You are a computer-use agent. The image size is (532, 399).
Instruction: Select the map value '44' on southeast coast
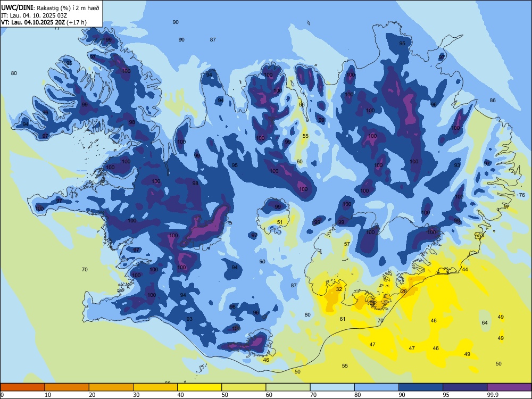click(465, 269)
